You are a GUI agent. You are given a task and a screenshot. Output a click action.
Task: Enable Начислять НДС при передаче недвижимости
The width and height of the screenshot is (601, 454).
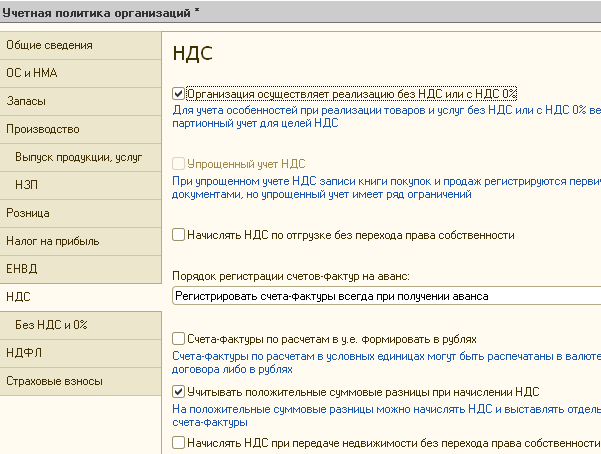[178, 443]
